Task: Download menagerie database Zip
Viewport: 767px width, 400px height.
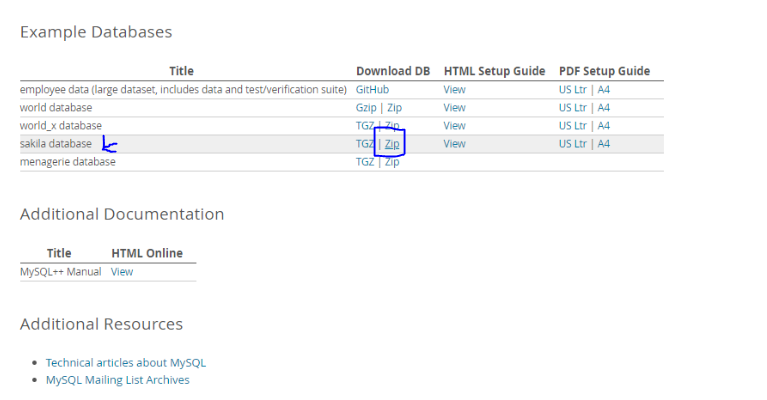Action: tap(392, 162)
